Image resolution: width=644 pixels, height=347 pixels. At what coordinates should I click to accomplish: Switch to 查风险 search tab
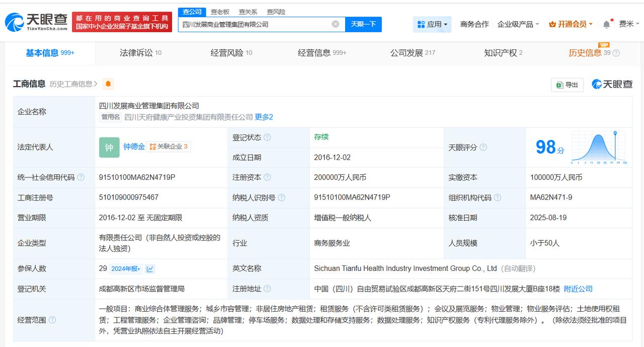pos(276,12)
